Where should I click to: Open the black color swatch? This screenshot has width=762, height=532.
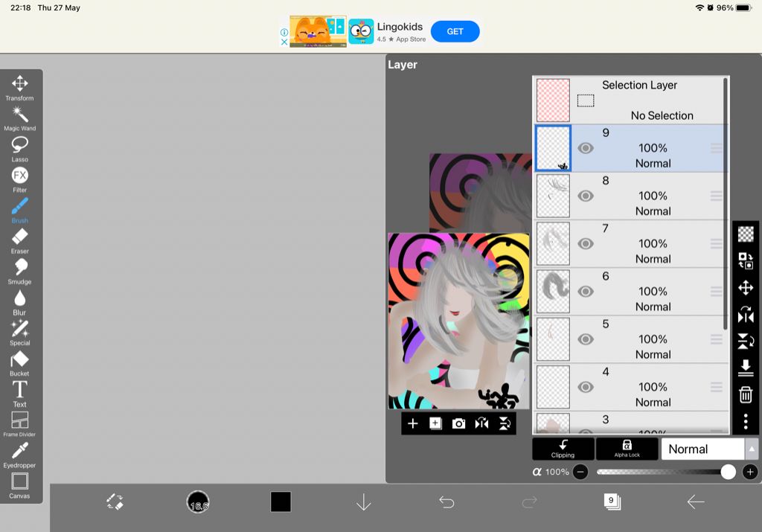[x=281, y=502]
